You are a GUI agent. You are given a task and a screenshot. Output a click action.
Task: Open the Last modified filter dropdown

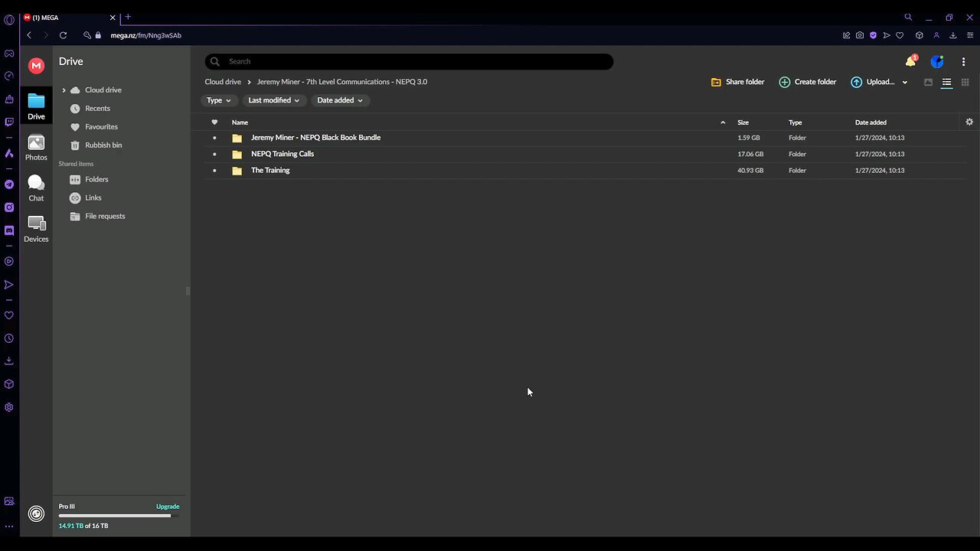[274, 100]
